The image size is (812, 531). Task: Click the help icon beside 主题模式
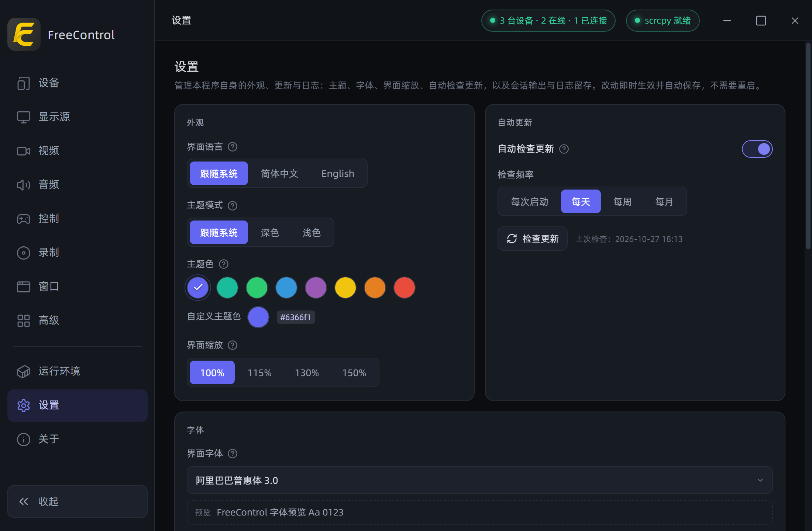(x=233, y=205)
